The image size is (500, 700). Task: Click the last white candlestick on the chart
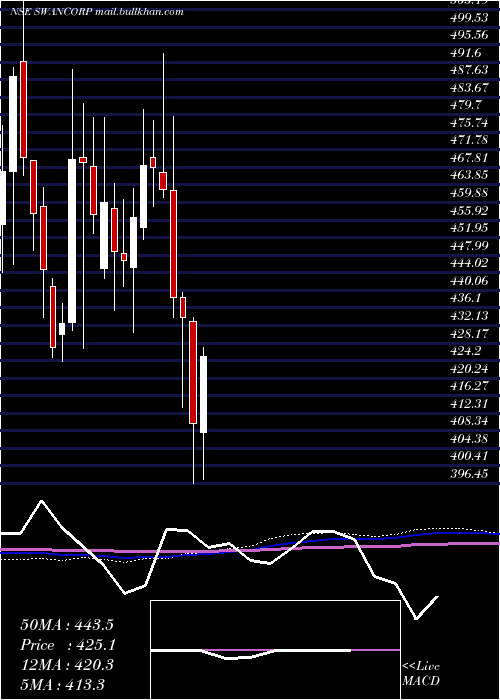pos(203,394)
